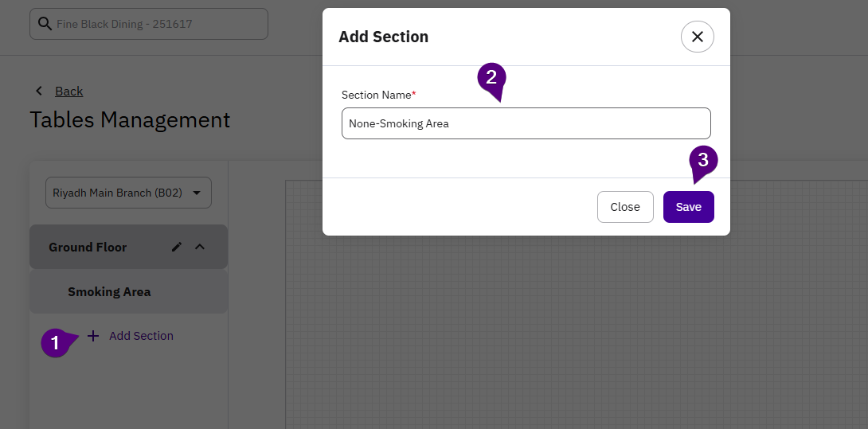Click the purple step 3 marker
The image size is (868, 429).
(702, 160)
